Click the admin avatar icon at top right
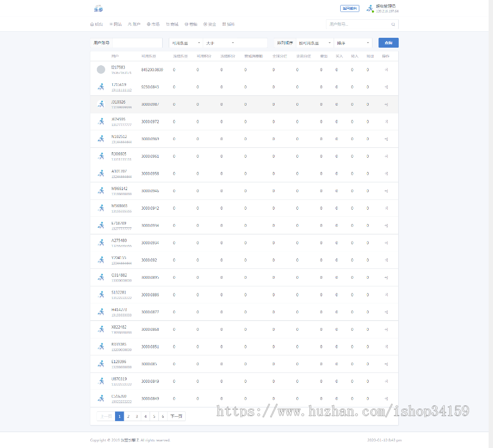 coord(370,9)
